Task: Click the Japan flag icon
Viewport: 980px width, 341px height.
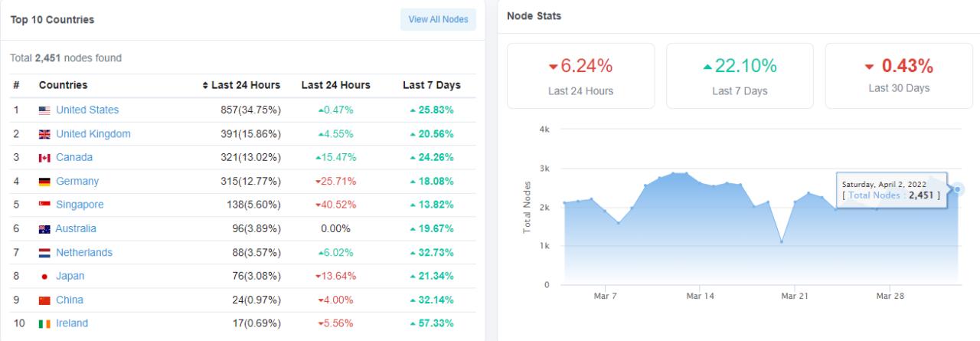Action: (x=44, y=276)
